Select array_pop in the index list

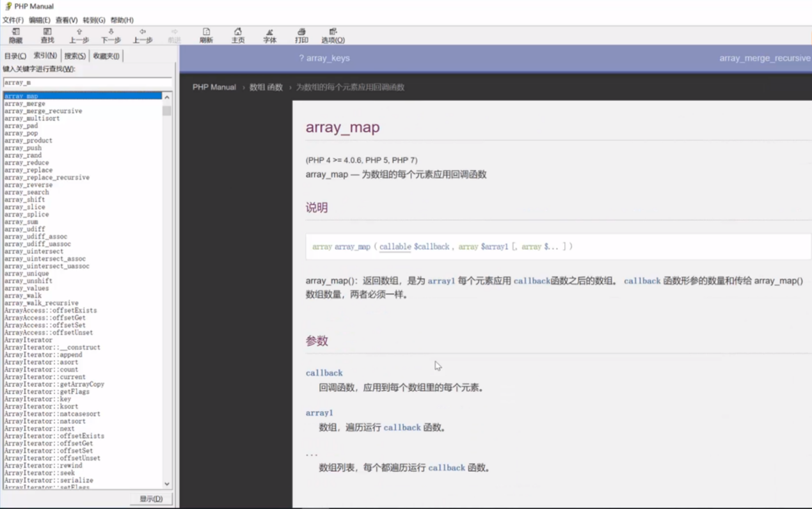tap(21, 134)
